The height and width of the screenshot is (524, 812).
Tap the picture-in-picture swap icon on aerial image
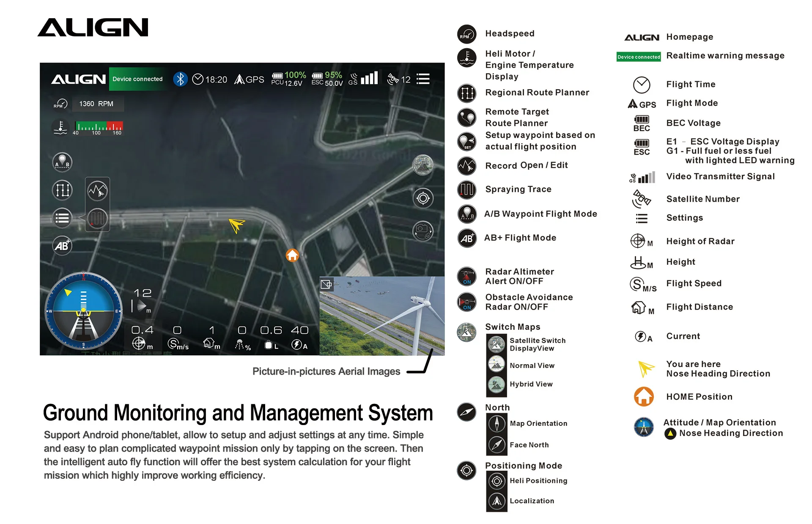coord(326,284)
